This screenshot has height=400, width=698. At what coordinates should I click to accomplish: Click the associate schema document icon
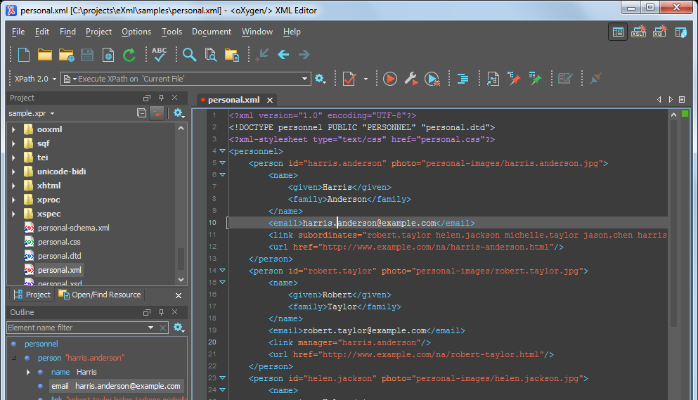pos(493,79)
